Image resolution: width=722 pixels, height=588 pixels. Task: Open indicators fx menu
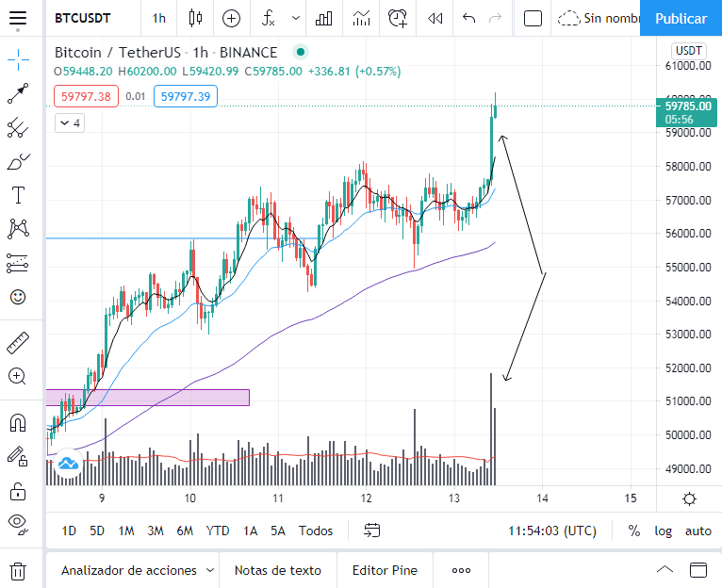pos(268,19)
